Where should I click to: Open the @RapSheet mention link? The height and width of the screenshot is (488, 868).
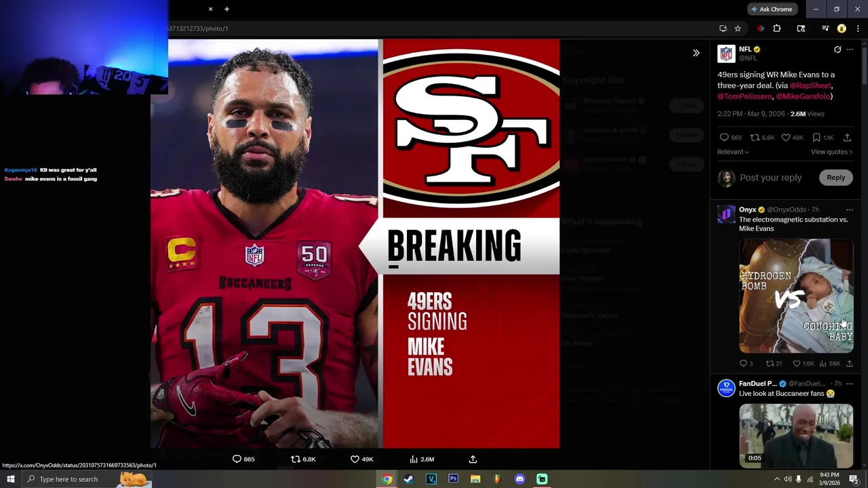click(x=810, y=85)
